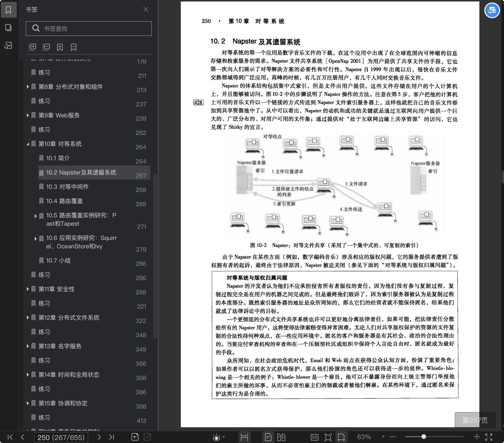Go to previous page arrow
504x443 pixels.
(x=22, y=437)
